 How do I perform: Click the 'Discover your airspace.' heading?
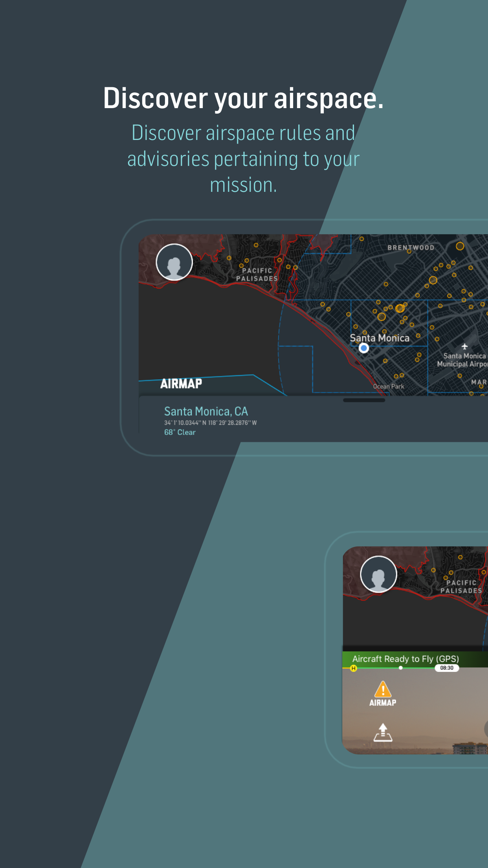coord(243,98)
